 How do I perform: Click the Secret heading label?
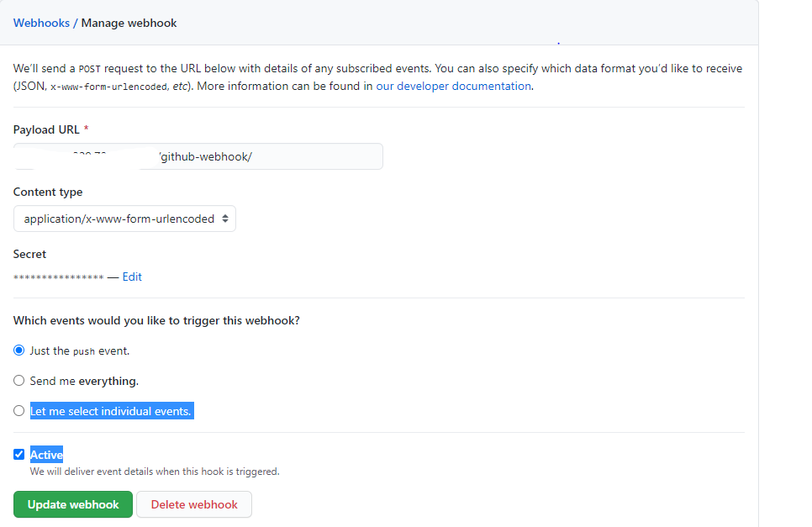pyautogui.click(x=29, y=254)
